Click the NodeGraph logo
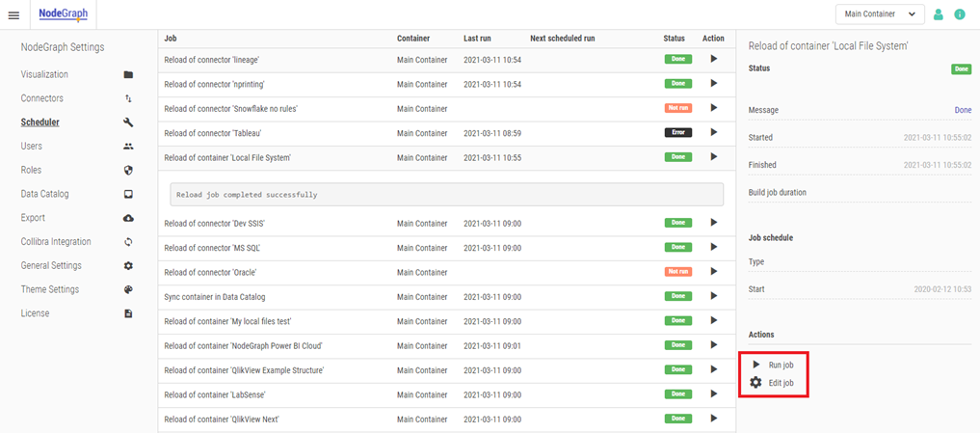This screenshot has height=433, width=980. (62, 14)
